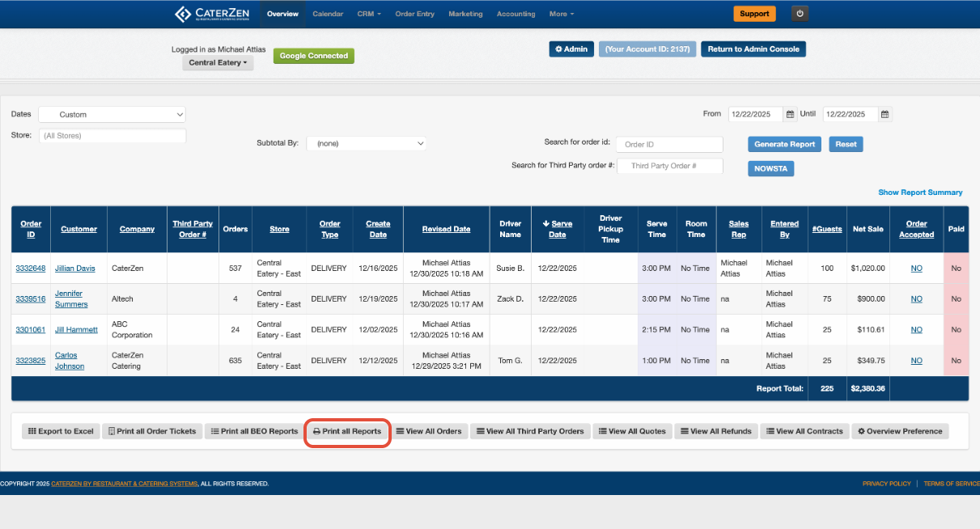980x529 pixels.
Task: Open the Overview Preference settings
Action: click(x=900, y=431)
